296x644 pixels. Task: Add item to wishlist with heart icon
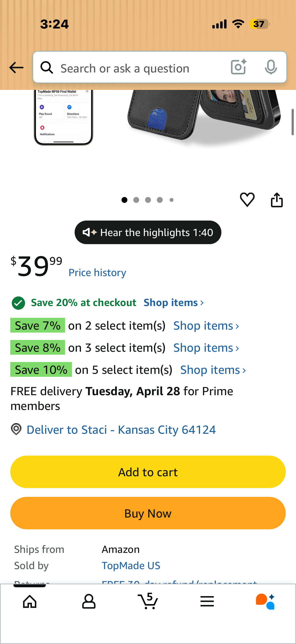pos(247,199)
